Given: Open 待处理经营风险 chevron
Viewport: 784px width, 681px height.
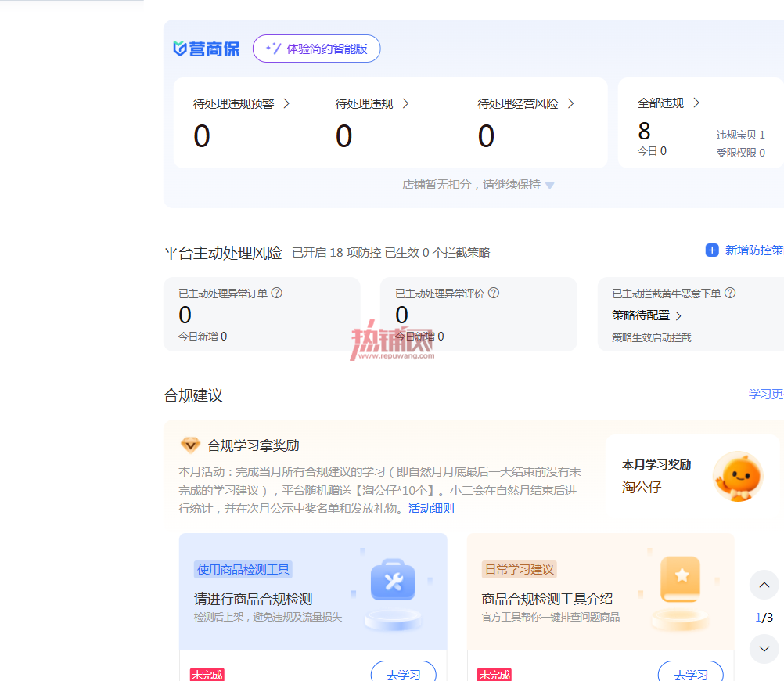Looking at the screenshot, I should coord(571,103).
